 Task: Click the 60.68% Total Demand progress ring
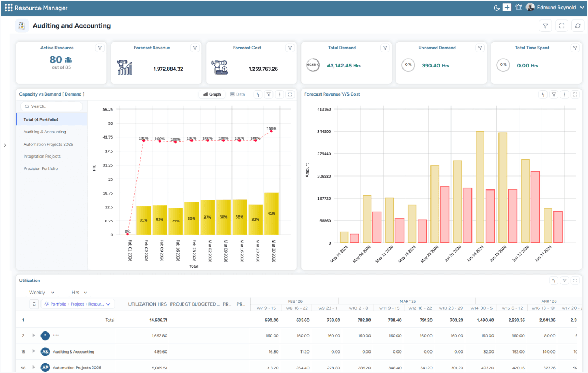[313, 65]
